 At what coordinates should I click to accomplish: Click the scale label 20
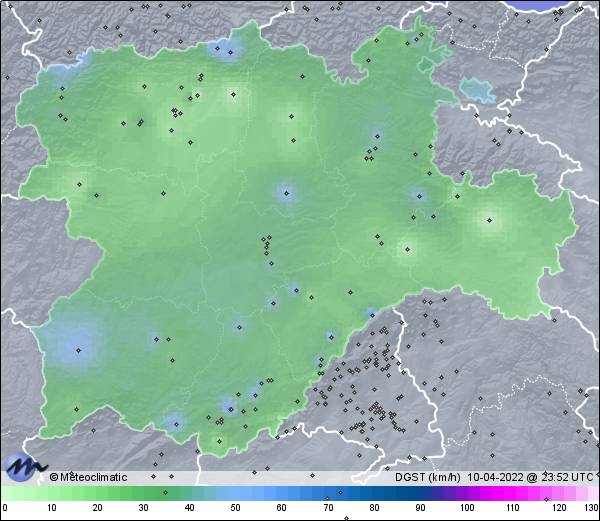[98, 508]
